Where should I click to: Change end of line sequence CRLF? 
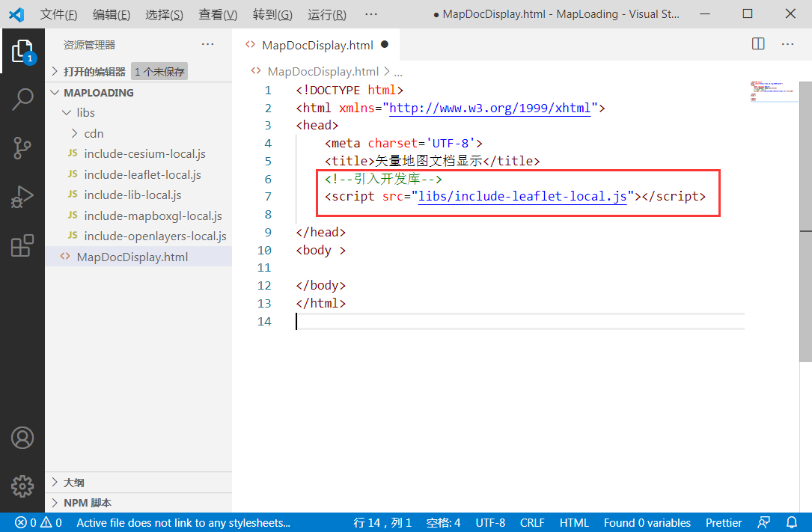pos(532,523)
